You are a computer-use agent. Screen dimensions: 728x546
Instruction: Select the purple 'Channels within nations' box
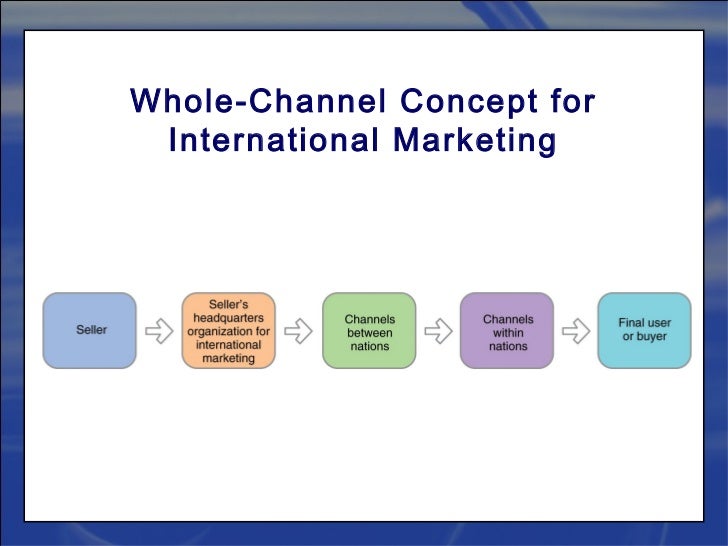[x=507, y=331]
